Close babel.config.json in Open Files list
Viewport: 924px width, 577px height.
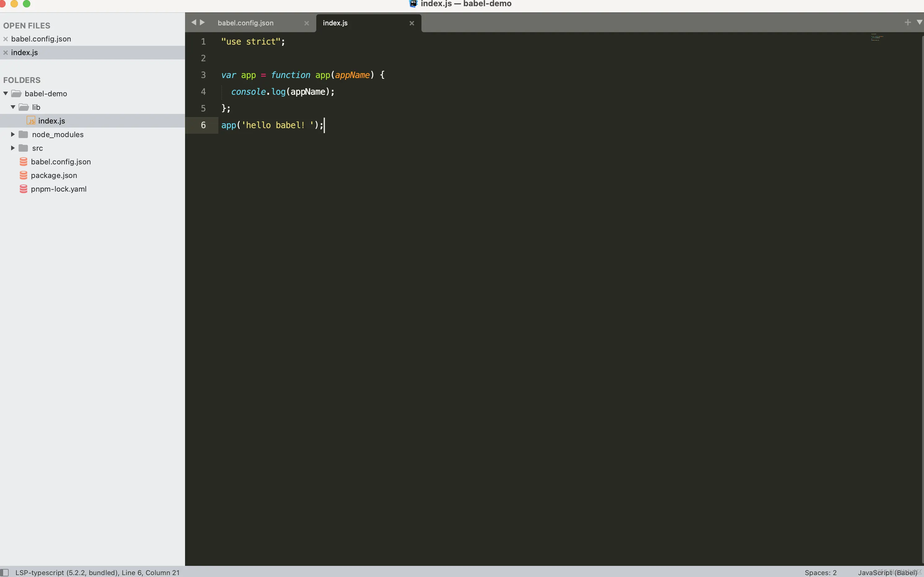pos(5,39)
